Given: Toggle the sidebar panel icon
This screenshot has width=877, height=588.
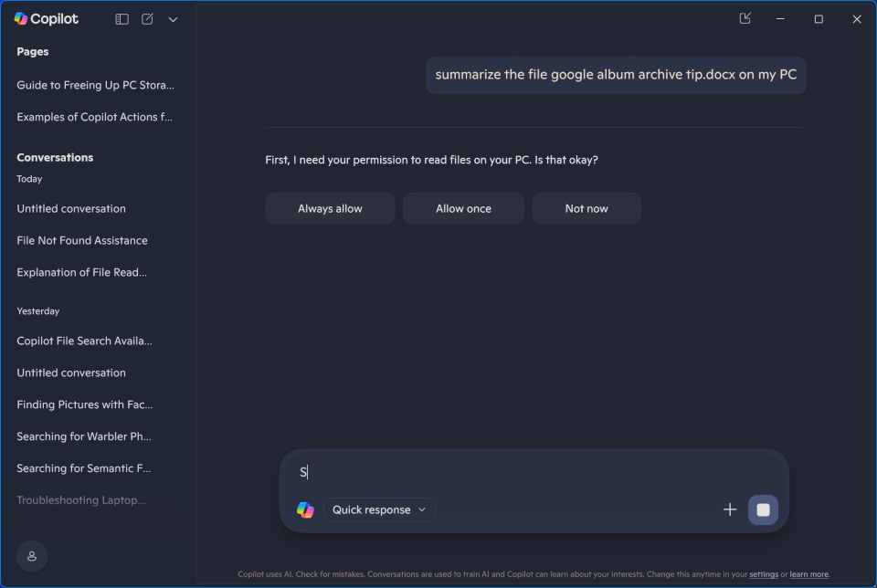Looking at the screenshot, I should tap(122, 19).
